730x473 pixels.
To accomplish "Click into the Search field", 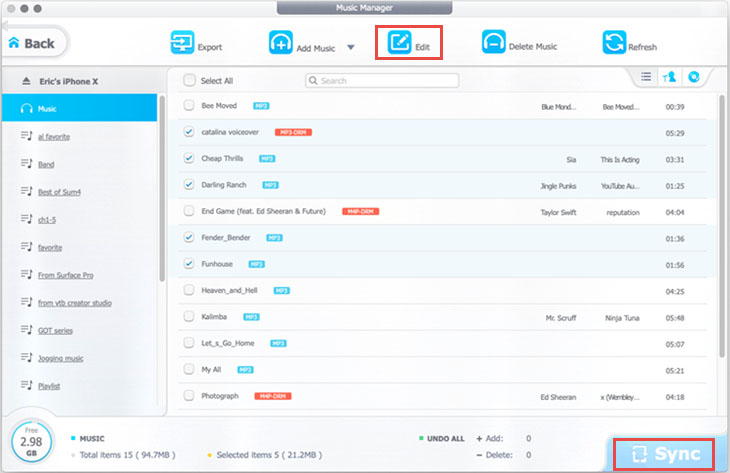I will pyautogui.click(x=382, y=81).
